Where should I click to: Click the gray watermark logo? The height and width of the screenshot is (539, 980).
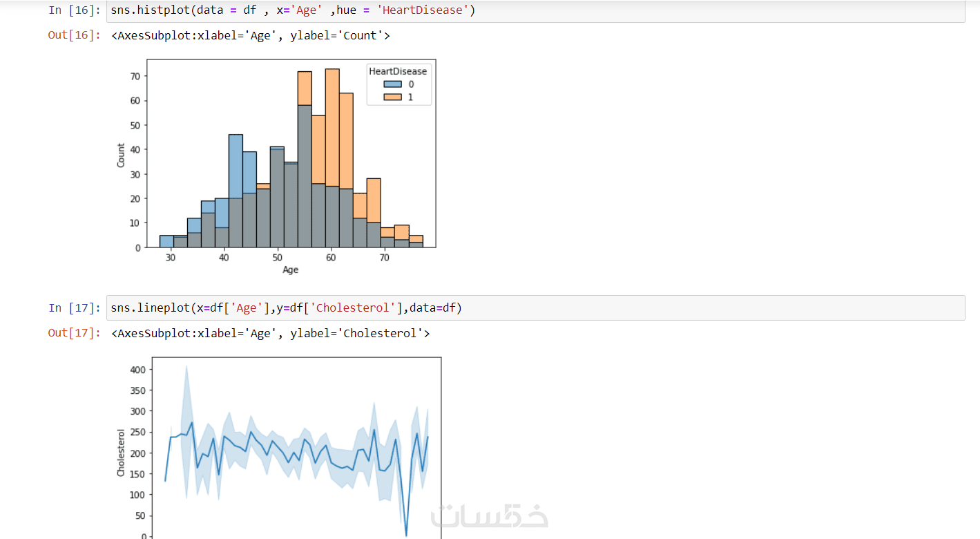[489, 515]
